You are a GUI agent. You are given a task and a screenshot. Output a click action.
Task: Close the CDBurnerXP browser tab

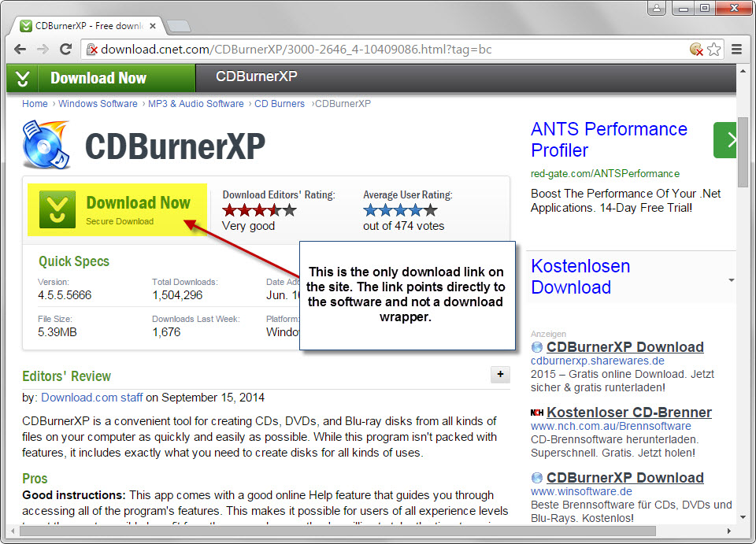pyautogui.click(x=152, y=26)
